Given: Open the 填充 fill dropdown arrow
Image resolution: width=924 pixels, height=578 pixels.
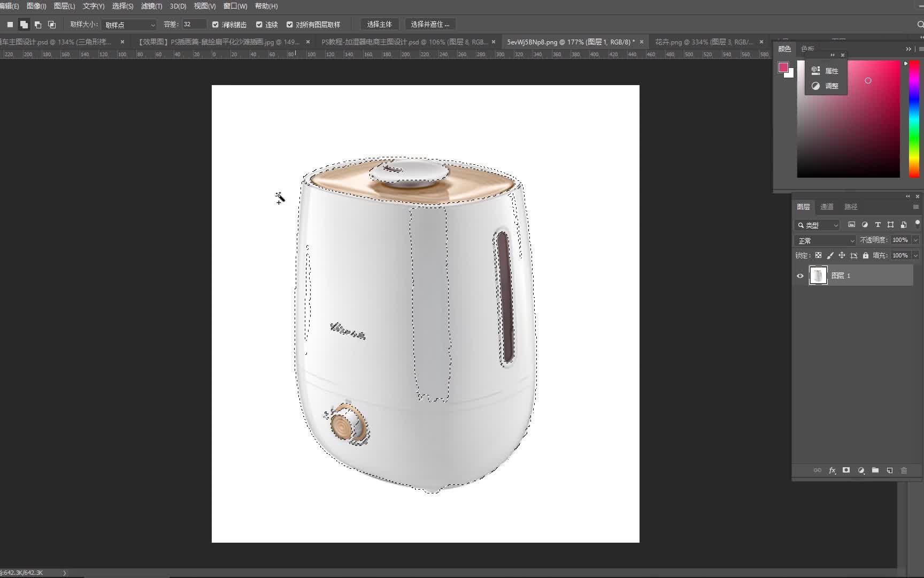Looking at the screenshot, I should click(915, 255).
